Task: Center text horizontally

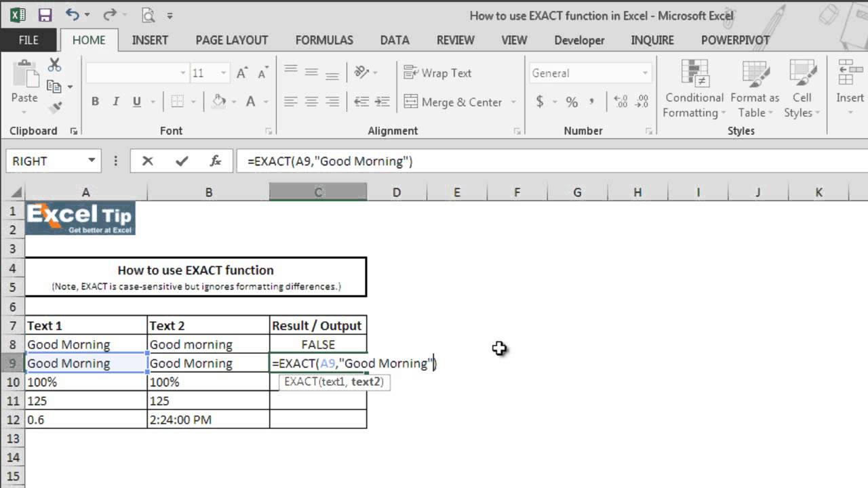Action: coord(311,102)
